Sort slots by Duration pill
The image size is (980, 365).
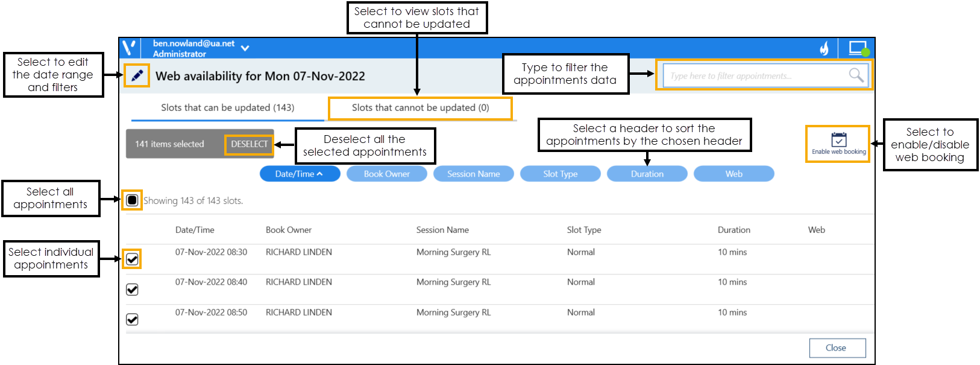pyautogui.click(x=647, y=174)
